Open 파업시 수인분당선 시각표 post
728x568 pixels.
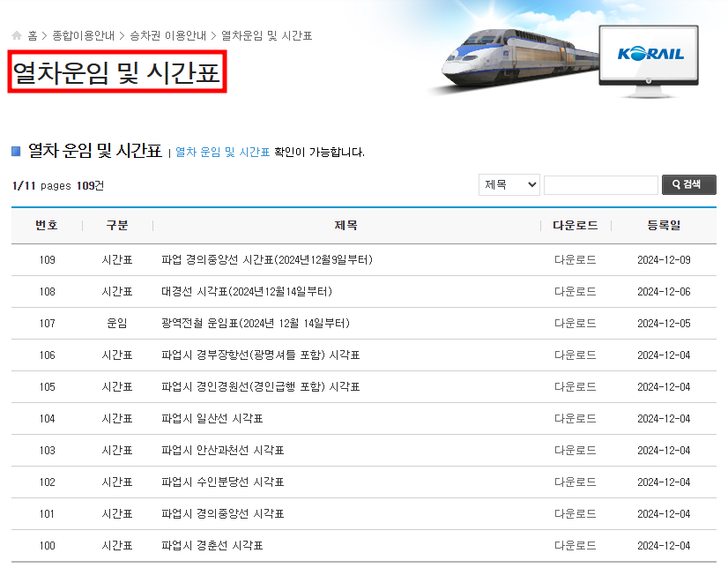click(223, 482)
